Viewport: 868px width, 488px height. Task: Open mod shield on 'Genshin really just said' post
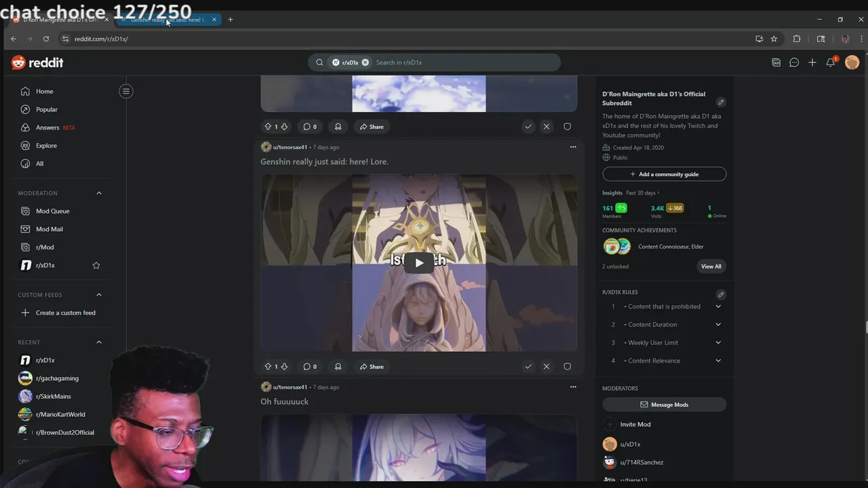coord(568,367)
